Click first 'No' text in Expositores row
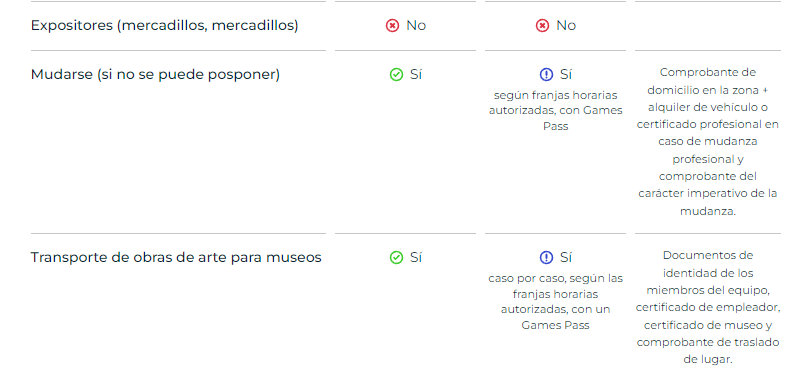 click(416, 26)
